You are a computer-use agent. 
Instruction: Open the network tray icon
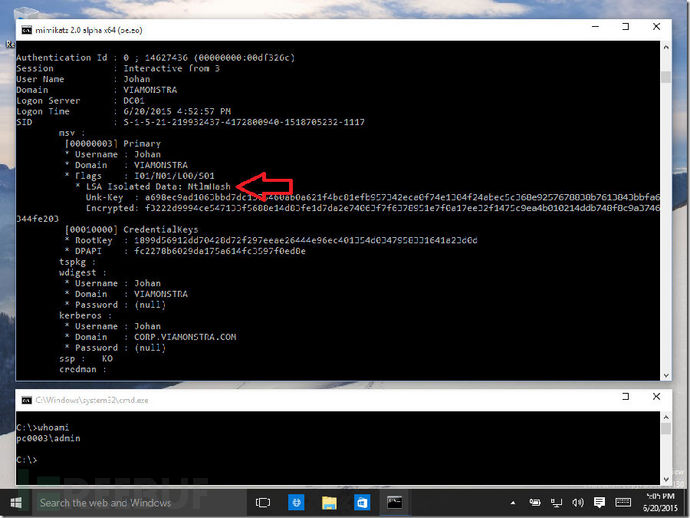[556, 503]
